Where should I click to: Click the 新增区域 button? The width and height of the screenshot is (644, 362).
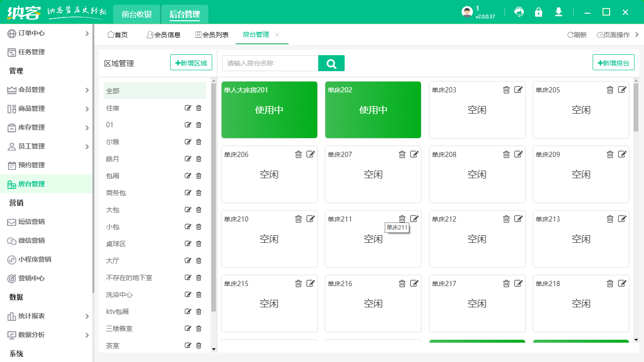click(191, 63)
